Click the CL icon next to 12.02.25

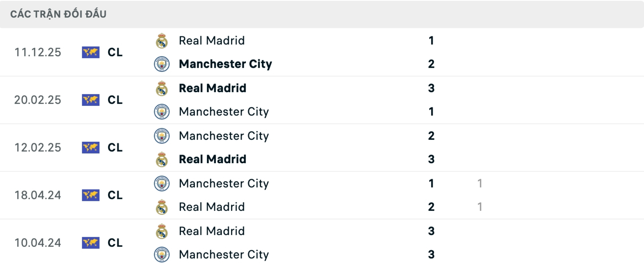coord(91,147)
